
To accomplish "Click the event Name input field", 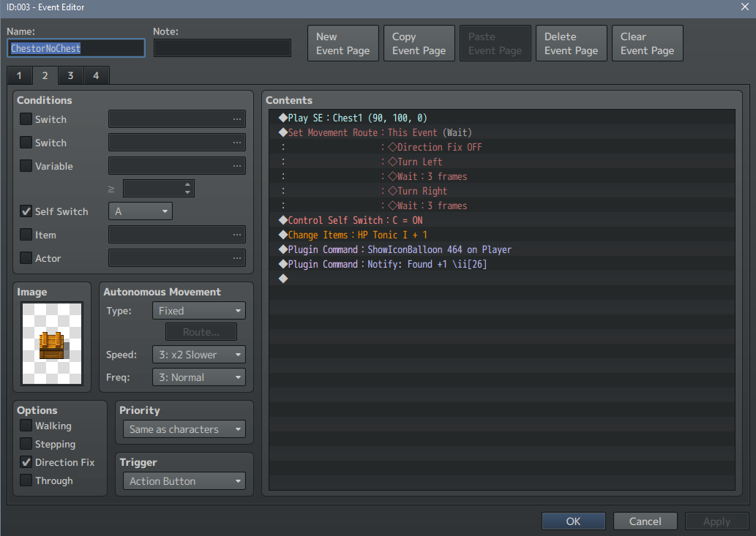I will tap(76, 48).
